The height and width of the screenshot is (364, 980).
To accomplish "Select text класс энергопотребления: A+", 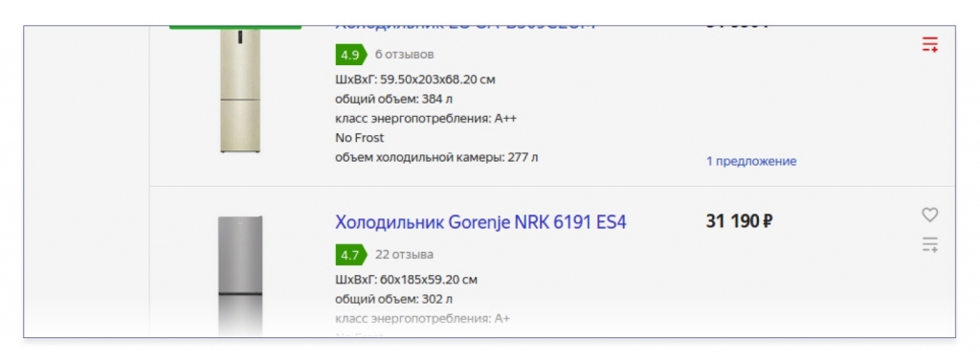I will [x=422, y=318].
